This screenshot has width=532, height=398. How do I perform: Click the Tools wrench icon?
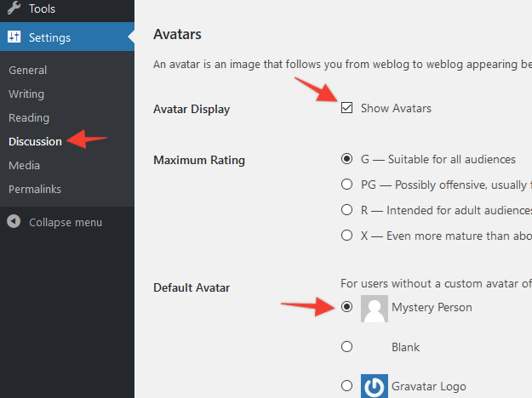(14, 8)
